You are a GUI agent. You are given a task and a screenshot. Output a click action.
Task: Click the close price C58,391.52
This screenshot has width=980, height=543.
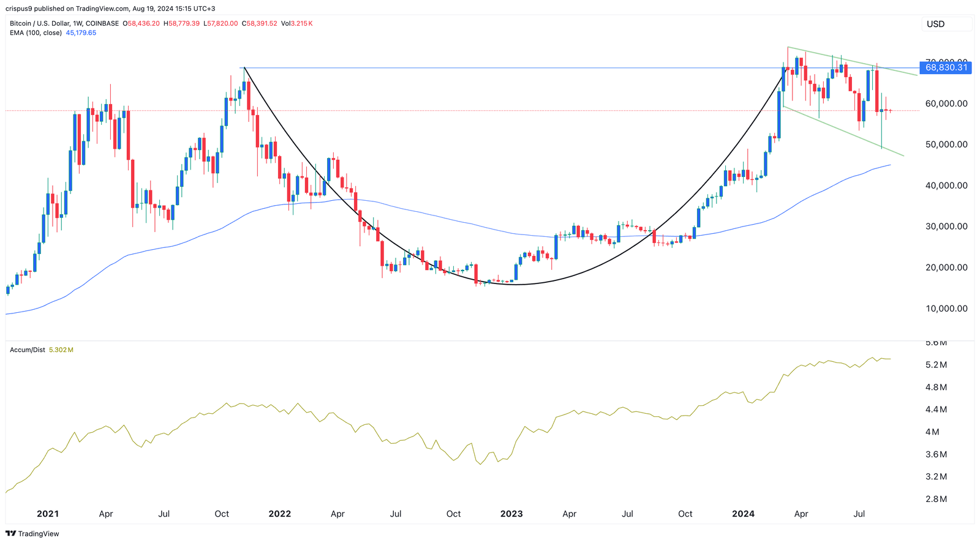[x=260, y=23]
